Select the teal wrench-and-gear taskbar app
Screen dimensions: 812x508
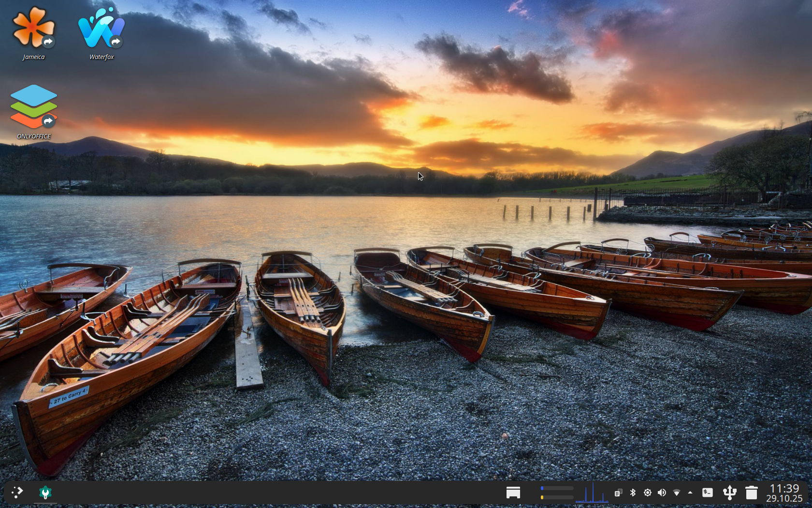click(x=45, y=493)
